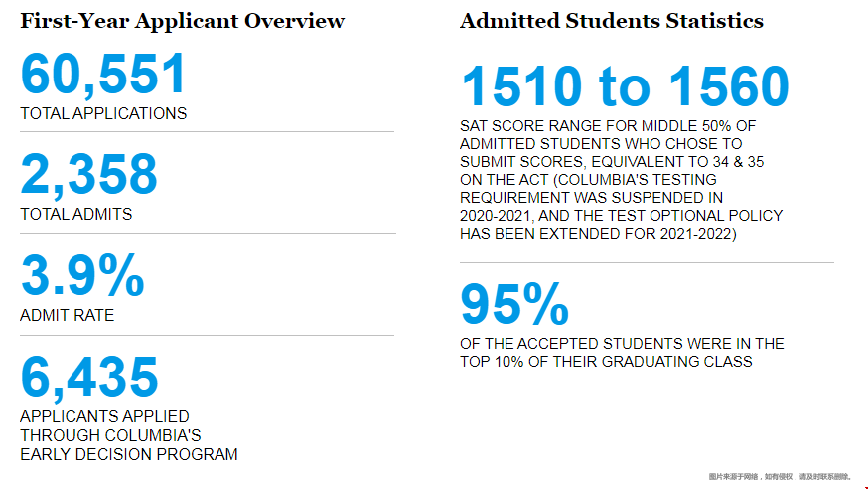The height and width of the screenshot is (489, 868).
Task: Click the Early Decision Program caption text
Action: [129, 435]
